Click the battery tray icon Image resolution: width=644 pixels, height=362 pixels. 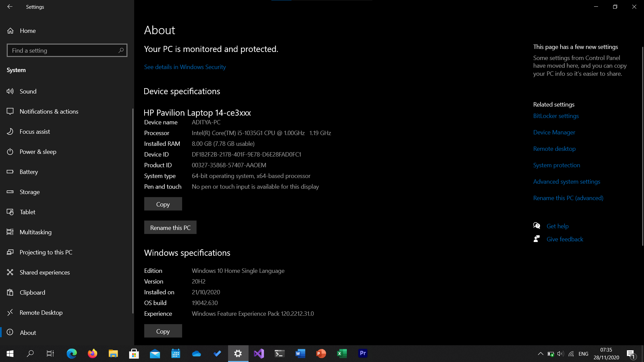[550, 354]
